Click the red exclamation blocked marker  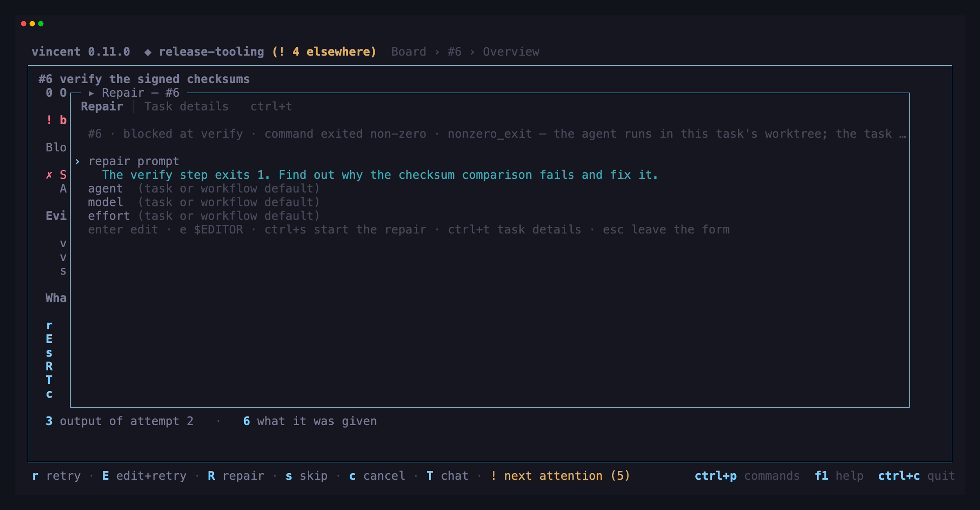[x=49, y=120]
